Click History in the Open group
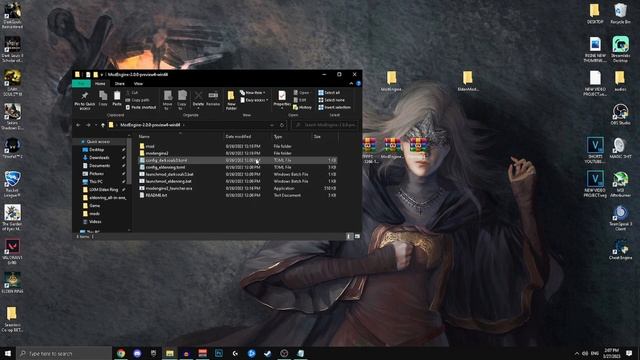This screenshot has width=640, height=360. pyautogui.click(x=302, y=107)
